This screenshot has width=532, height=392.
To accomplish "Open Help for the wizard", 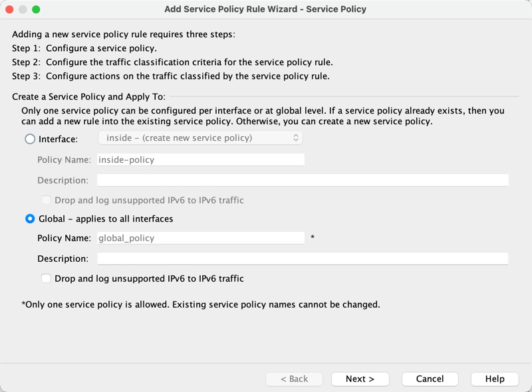I will pyautogui.click(x=495, y=379).
